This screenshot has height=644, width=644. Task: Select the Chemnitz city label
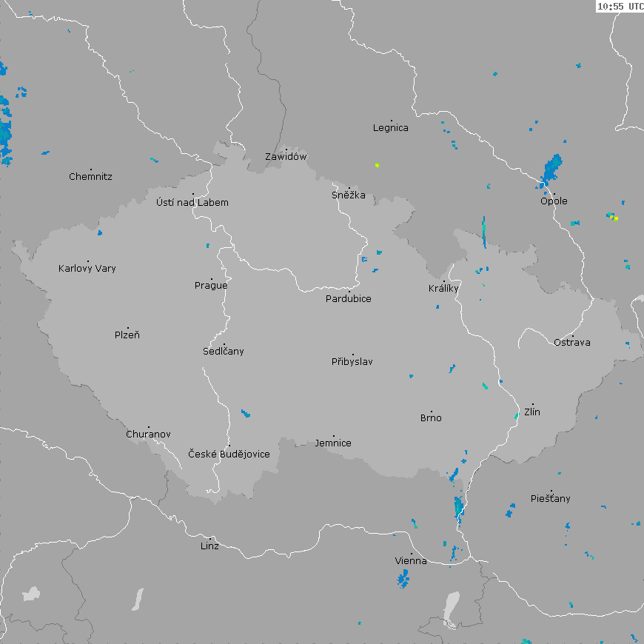[90, 177]
